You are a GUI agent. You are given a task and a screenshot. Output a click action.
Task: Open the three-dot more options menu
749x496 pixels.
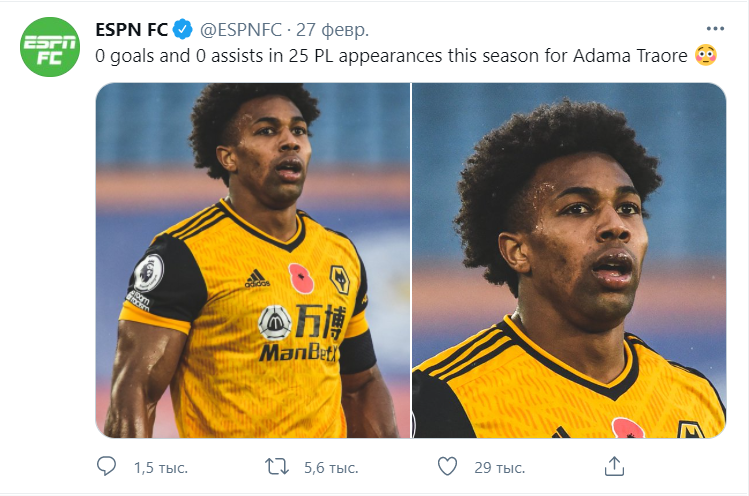[x=714, y=28]
